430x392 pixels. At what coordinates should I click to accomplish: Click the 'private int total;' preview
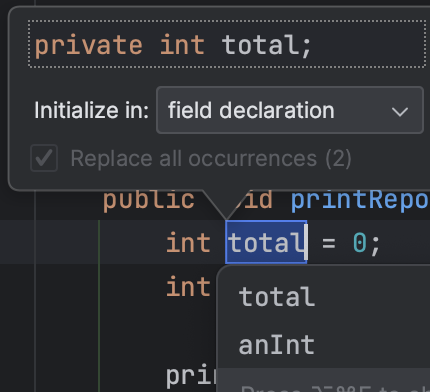227,44
